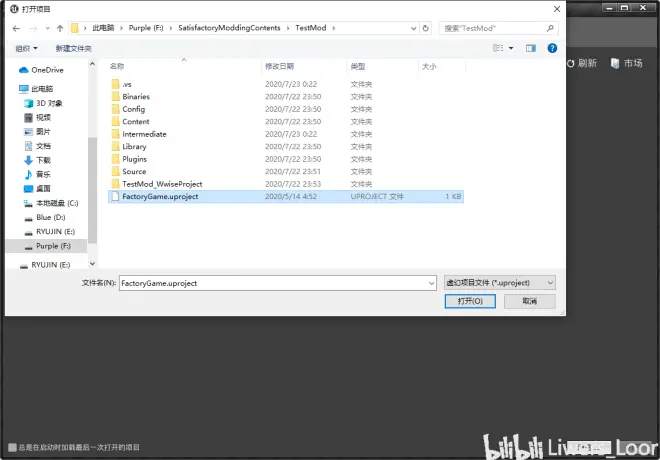Select OneDrive in navigation pane
Screen dimensions: 660x460
click(41, 70)
